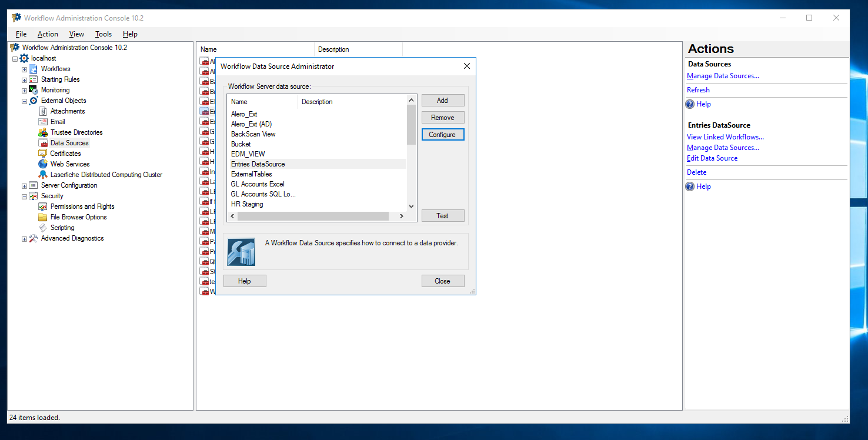Click Manage Data Sources link under Data Sources
The width and height of the screenshot is (868, 440).
723,76
